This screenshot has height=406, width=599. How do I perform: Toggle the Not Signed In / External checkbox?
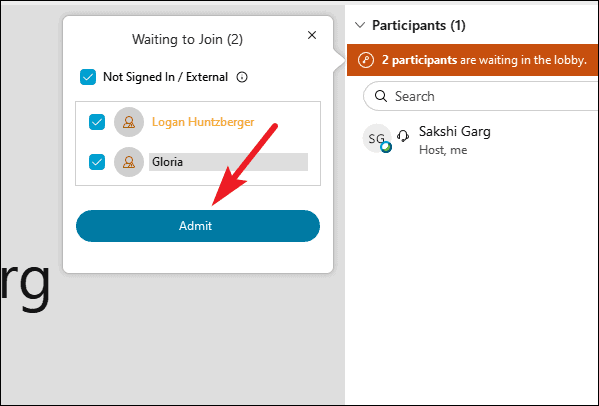[x=88, y=77]
